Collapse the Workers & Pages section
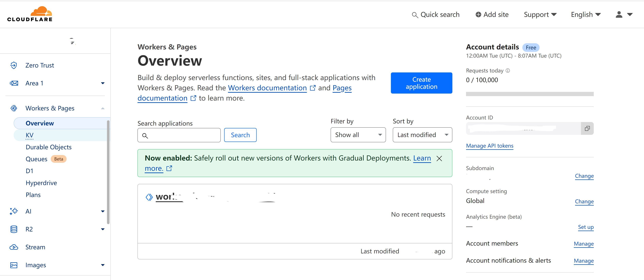The height and width of the screenshot is (280, 644). tap(103, 108)
